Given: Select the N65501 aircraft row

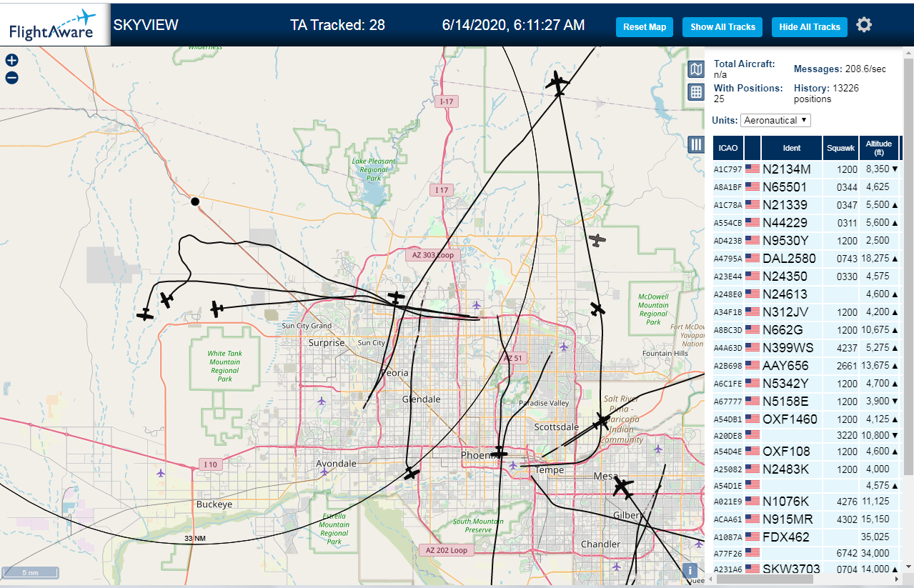Looking at the screenshot, I should [807, 187].
